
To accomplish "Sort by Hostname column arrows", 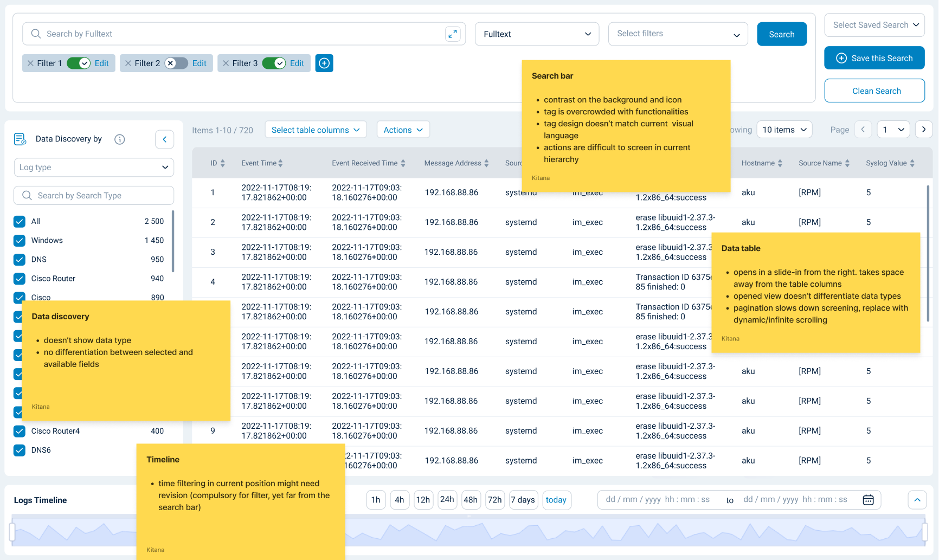I will point(780,163).
